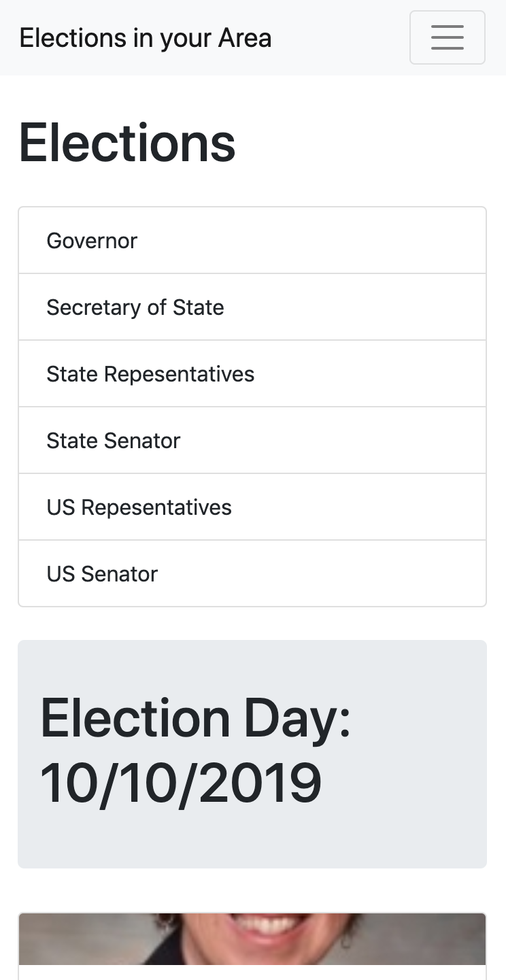Click the 10/10/2019 date in banner
The image size is (506, 980).
point(181,783)
